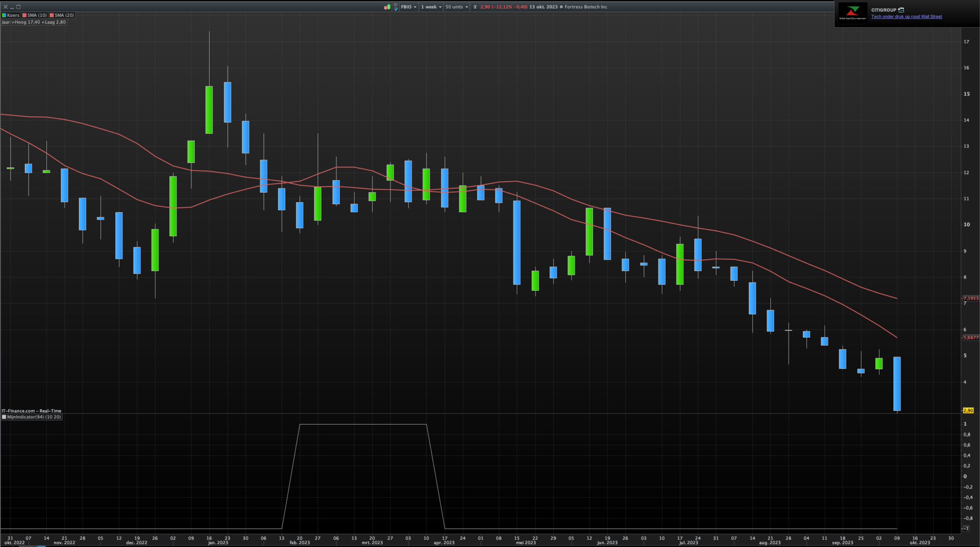Viewport: 980px width, 547px height.
Task: Click the SMA (10) legend label
Action: [36, 15]
